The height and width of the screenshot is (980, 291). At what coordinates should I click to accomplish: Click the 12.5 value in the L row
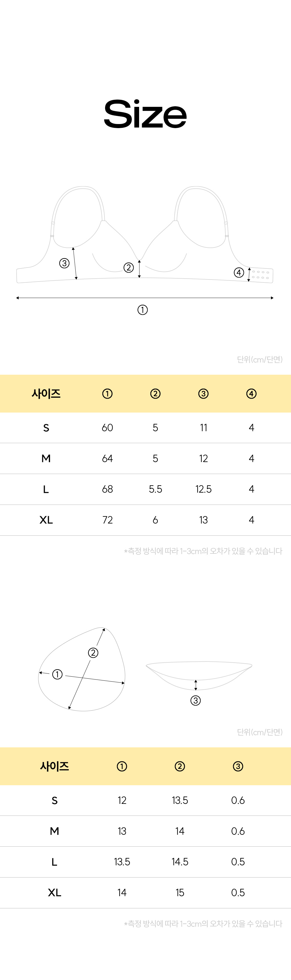click(x=203, y=489)
